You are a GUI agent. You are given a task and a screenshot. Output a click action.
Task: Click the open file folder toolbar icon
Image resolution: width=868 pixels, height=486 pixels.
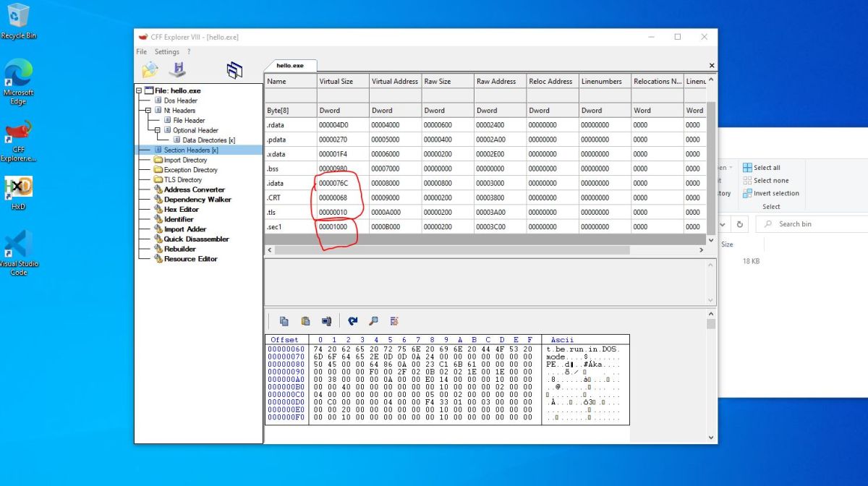[150, 69]
